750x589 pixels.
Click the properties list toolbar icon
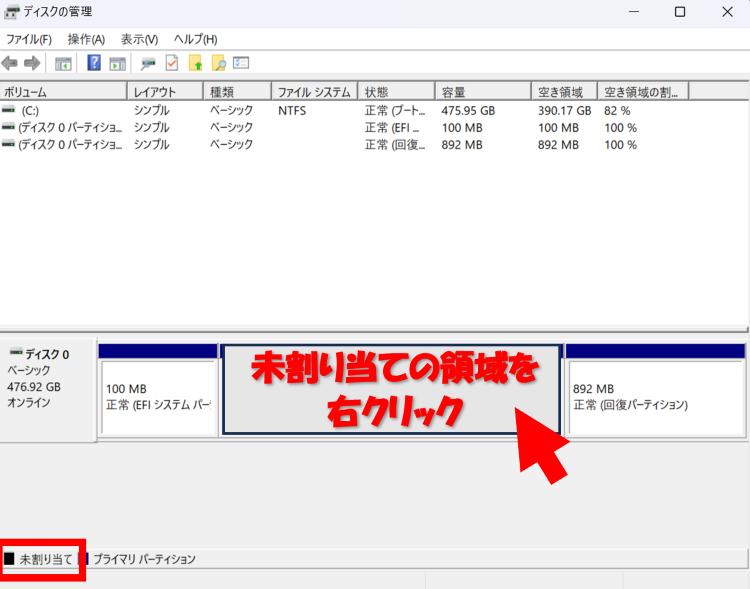pos(241,63)
